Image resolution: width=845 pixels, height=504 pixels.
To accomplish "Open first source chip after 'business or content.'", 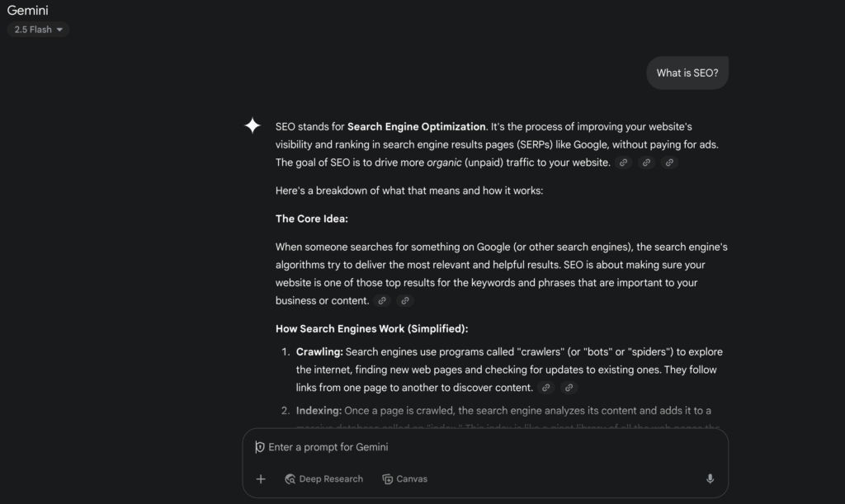I will coord(381,301).
